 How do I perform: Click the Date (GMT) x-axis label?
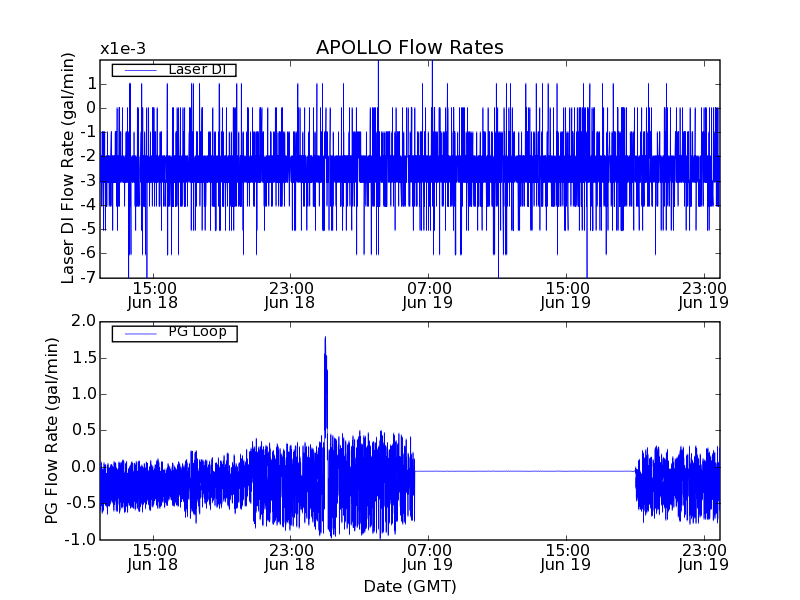[x=409, y=586]
